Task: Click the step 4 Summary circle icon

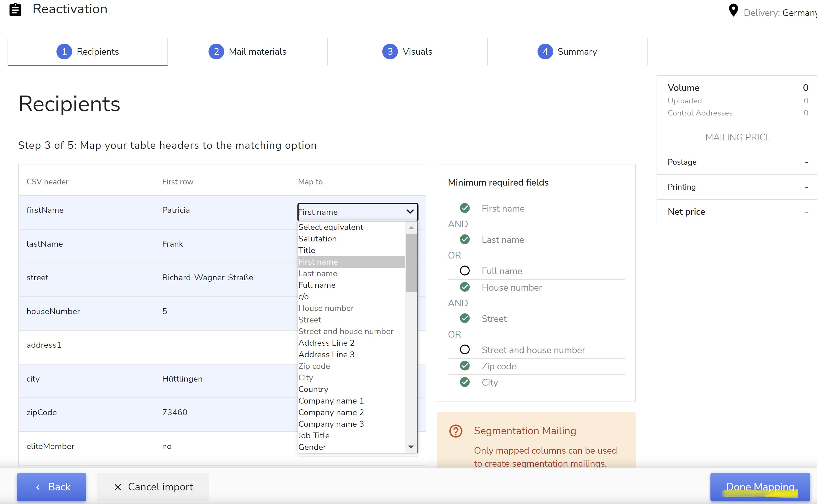Action: click(x=545, y=52)
